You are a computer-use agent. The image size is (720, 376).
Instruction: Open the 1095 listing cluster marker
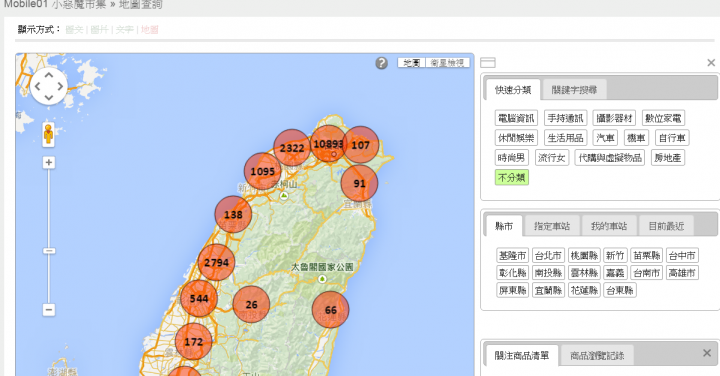(262, 171)
